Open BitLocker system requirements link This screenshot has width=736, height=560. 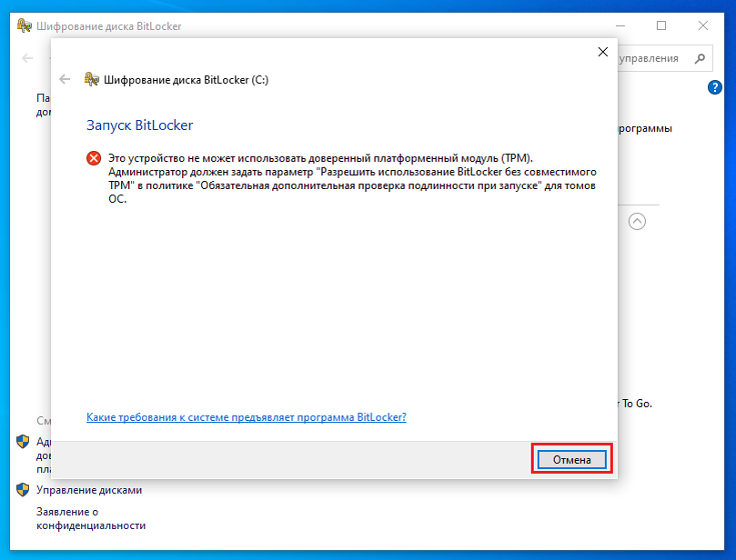247,417
